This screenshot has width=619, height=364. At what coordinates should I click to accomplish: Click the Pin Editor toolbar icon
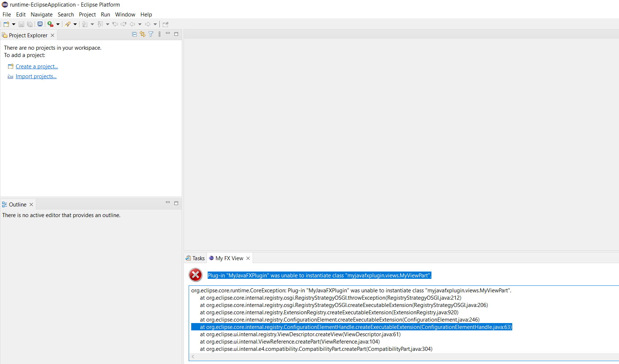[166, 24]
